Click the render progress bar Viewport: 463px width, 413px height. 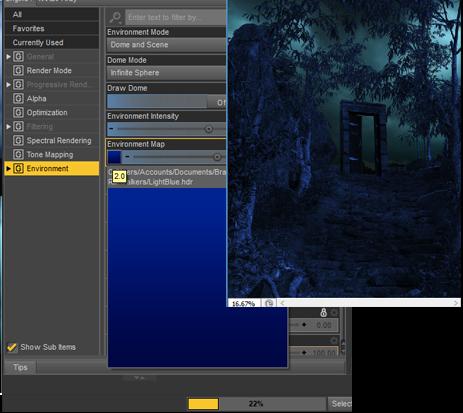click(x=257, y=404)
